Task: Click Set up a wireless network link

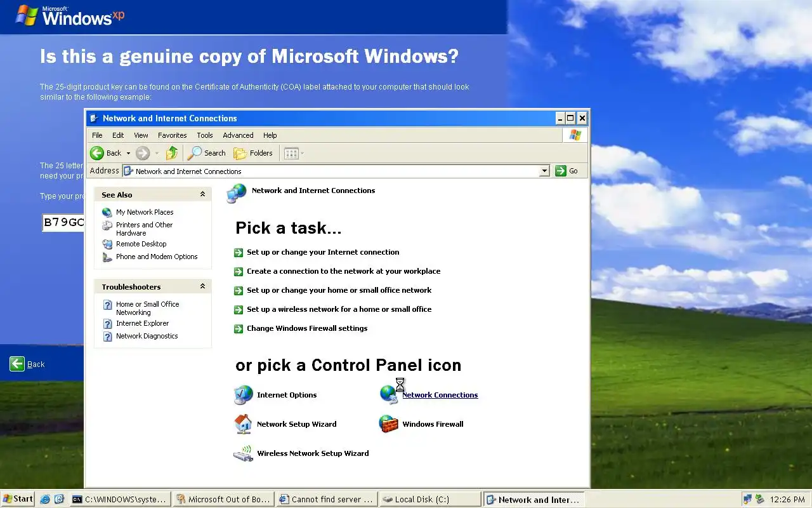Action: pyautogui.click(x=339, y=309)
